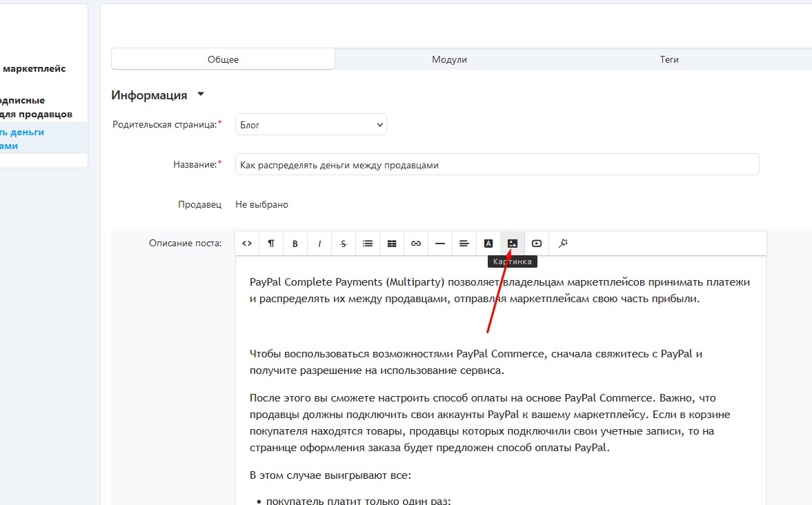Switch to the Теги tab

pos(669,59)
